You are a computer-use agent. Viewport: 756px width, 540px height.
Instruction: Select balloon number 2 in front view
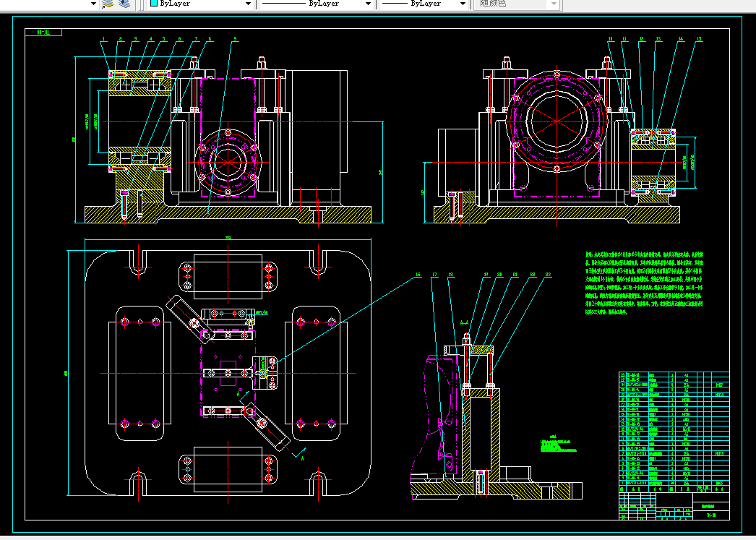tap(121, 39)
